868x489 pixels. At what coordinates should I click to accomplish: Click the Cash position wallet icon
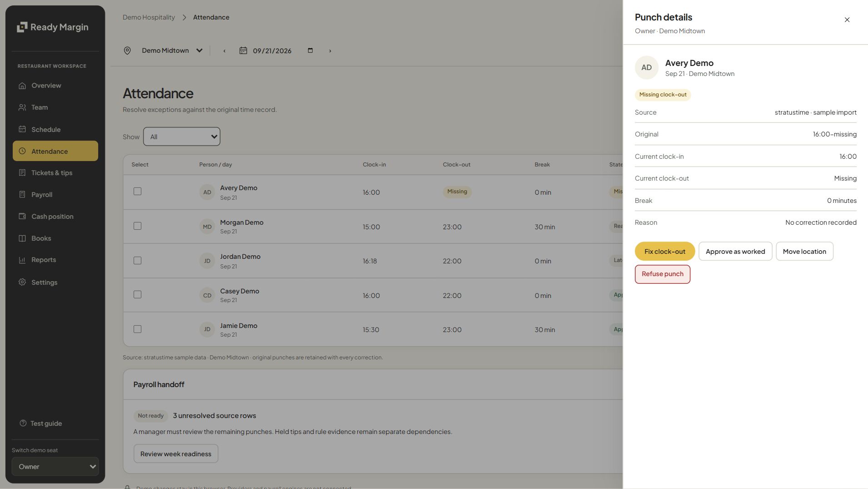click(22, 217)
